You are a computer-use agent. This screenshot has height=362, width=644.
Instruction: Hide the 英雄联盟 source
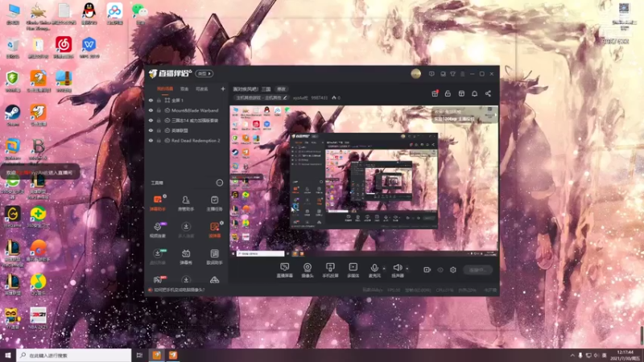pyautogui.click(x=151, y=130)
